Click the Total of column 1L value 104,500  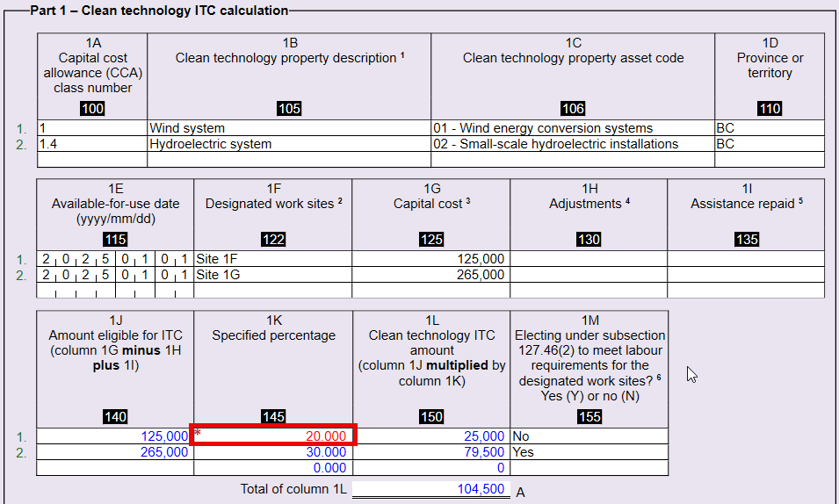pos(430,489)
